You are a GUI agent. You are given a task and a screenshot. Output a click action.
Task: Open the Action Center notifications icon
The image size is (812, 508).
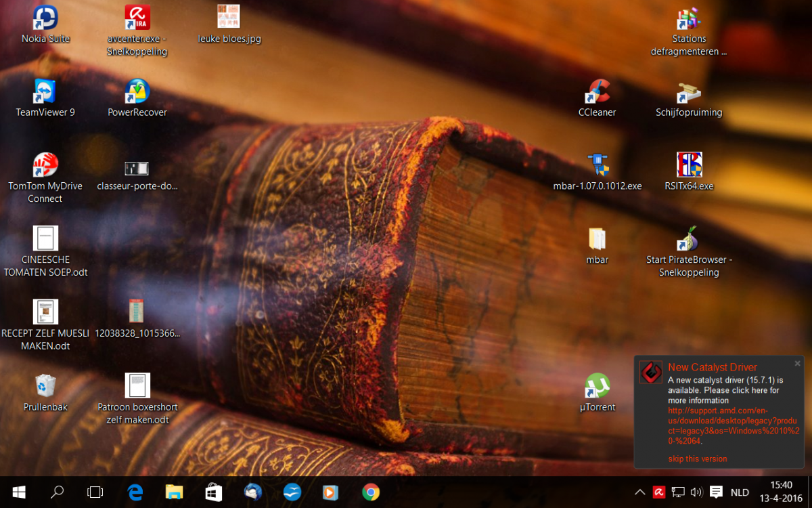point(717,492)
